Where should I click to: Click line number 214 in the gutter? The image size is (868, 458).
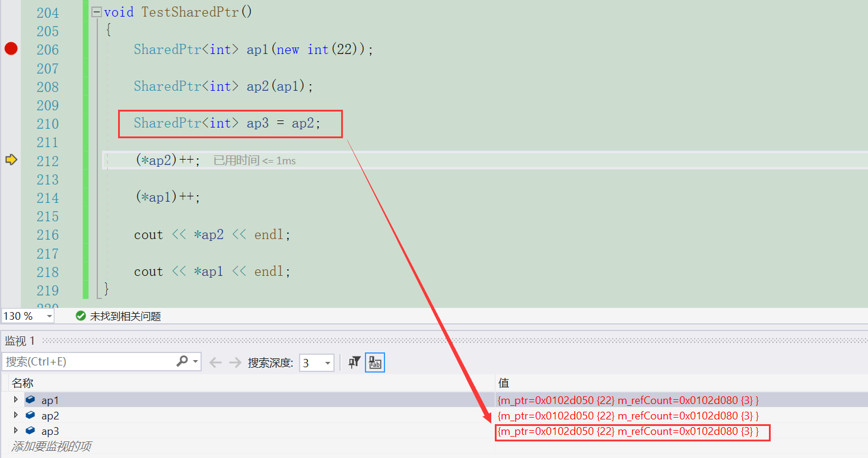point(47,198)
